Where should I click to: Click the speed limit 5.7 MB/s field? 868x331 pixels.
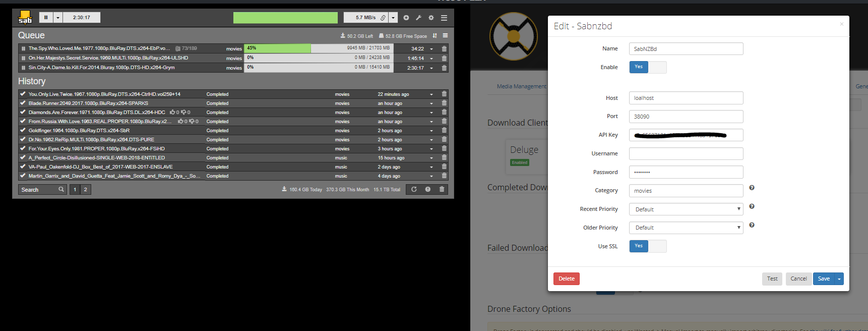click(x=365, y=18)
